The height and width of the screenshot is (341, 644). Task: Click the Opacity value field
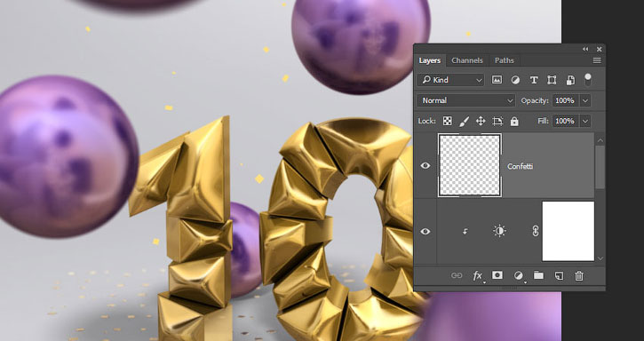pos(565,100)
